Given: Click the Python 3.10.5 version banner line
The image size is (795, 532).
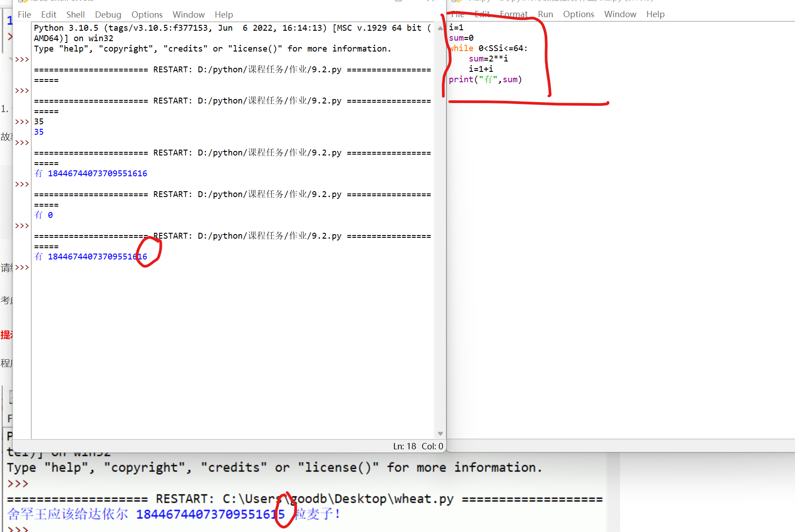Looking at the screenshot, I should (232, 28).
